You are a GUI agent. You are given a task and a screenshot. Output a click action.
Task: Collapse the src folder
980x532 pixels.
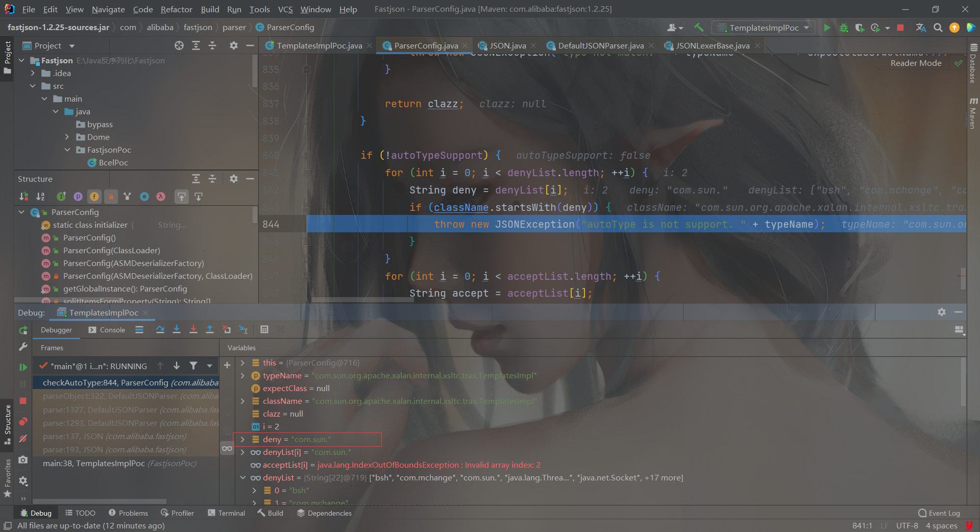point(33,86)
